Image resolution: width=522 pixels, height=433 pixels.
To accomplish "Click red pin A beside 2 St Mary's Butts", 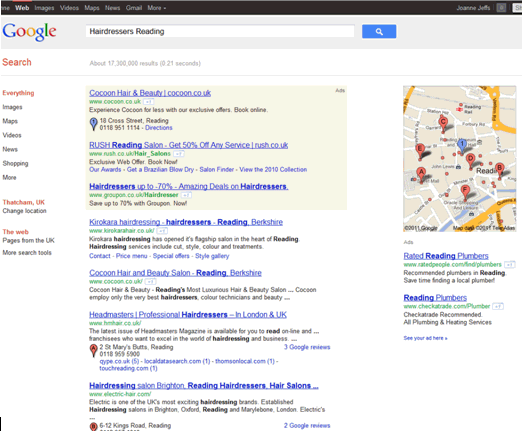I will (x=94, y=351).
